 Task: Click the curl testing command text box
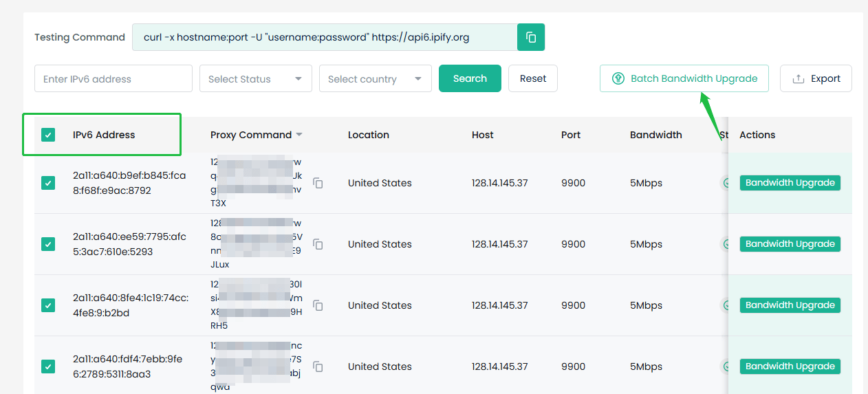coord(325,37)
